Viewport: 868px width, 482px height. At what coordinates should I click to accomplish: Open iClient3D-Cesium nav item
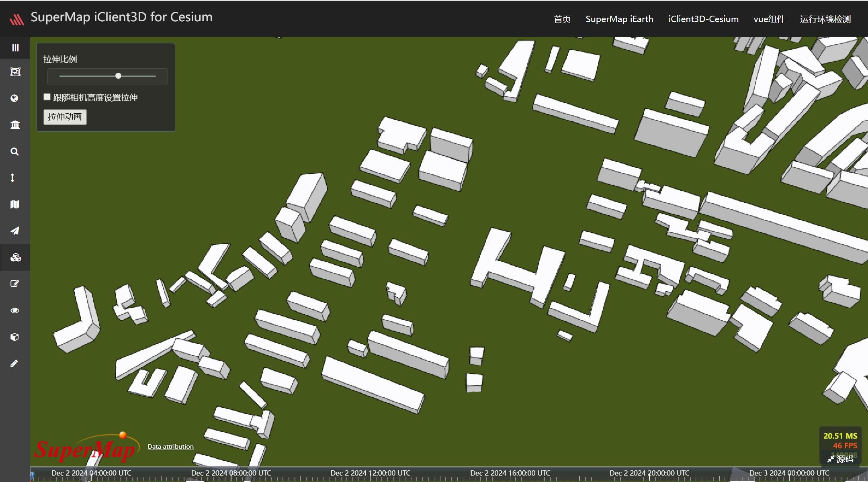[x=703, y=19]
